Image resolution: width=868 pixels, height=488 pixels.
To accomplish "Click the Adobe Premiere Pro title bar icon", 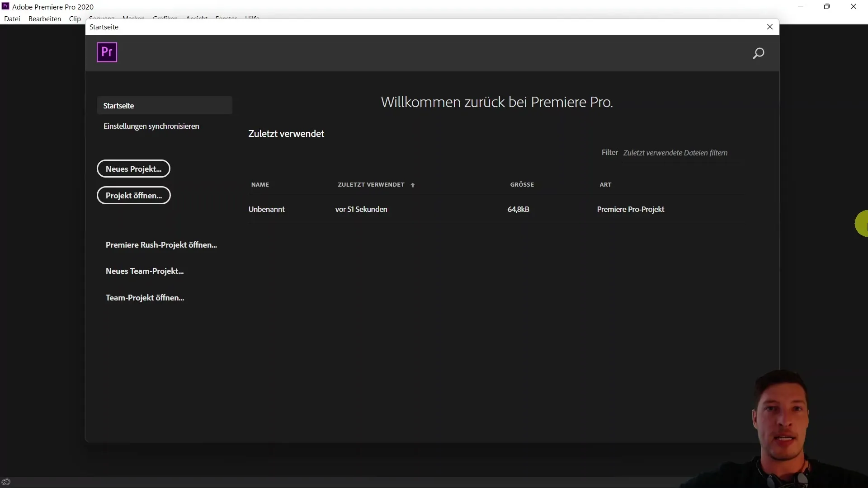I will point(5,6).
